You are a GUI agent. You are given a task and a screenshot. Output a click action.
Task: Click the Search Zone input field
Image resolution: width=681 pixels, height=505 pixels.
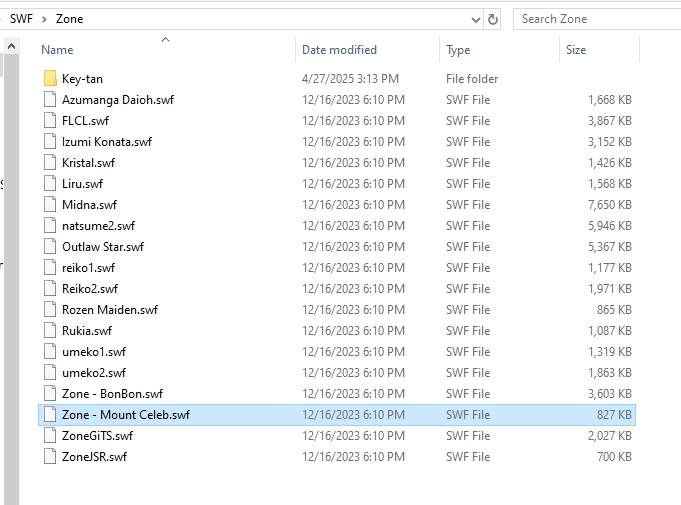(x=595, y=19)
